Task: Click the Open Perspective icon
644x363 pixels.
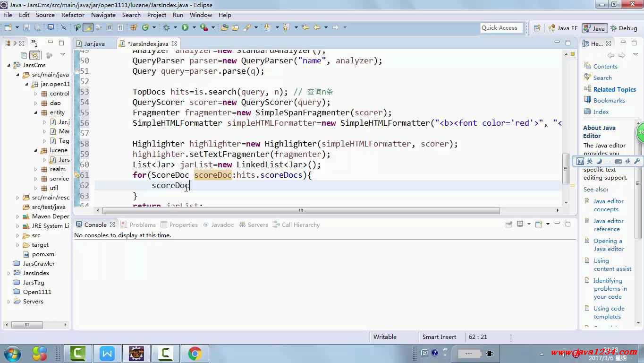Action: 537,28
